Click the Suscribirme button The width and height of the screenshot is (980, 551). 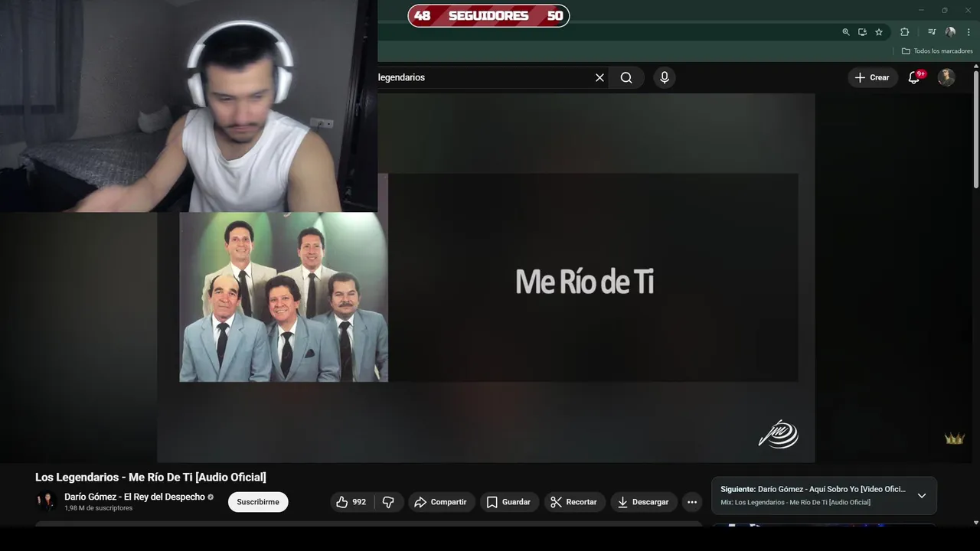click(x=258, y=502)
